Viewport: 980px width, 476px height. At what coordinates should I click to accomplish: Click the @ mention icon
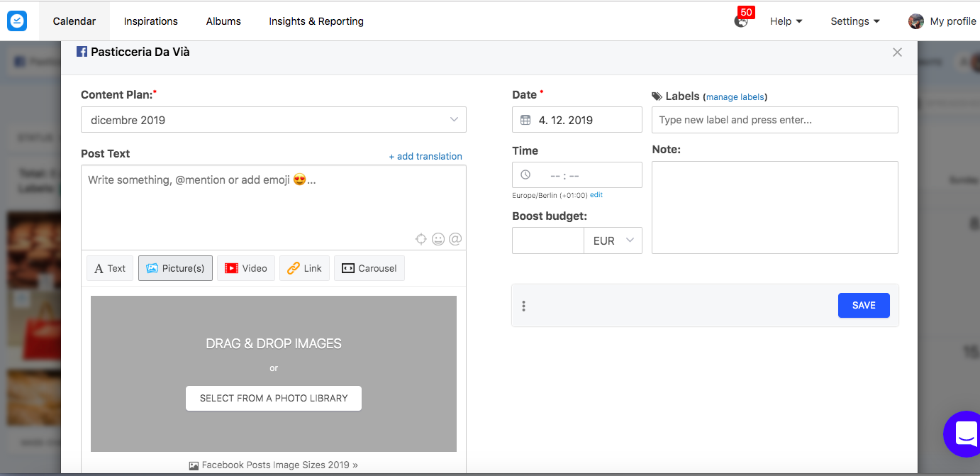[455, 240]
